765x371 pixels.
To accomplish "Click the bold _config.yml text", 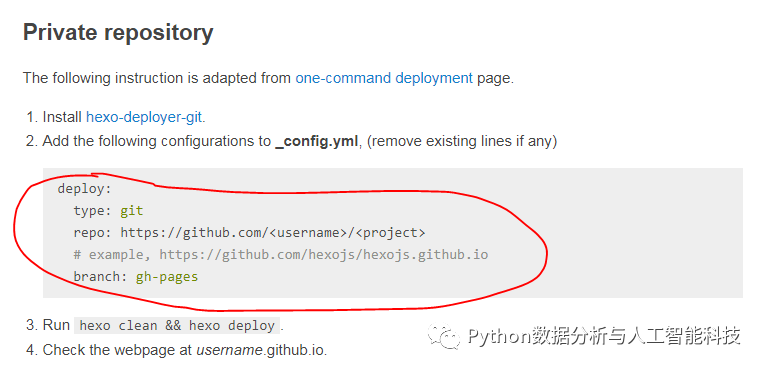I will 317,142.
